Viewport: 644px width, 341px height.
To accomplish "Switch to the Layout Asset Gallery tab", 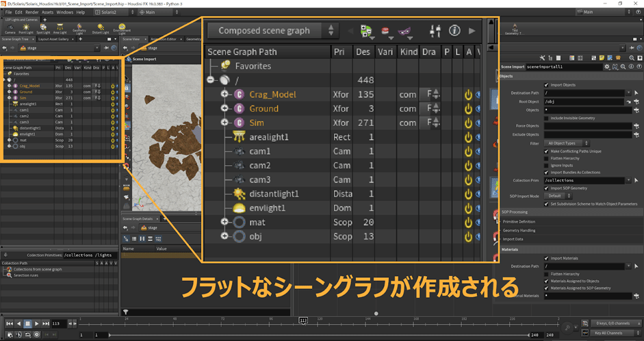I will coord(53,40).
